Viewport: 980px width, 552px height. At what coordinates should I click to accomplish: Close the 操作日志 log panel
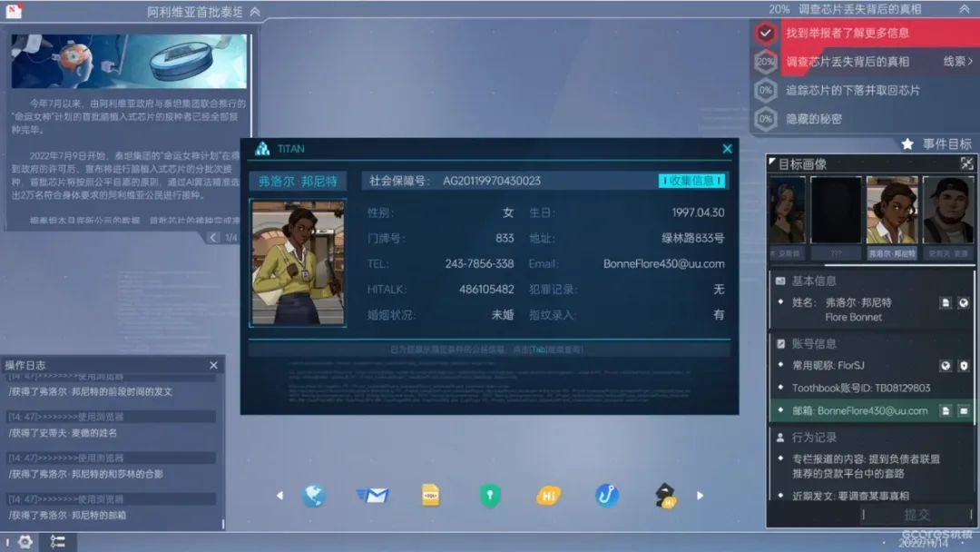click(214, 365)
